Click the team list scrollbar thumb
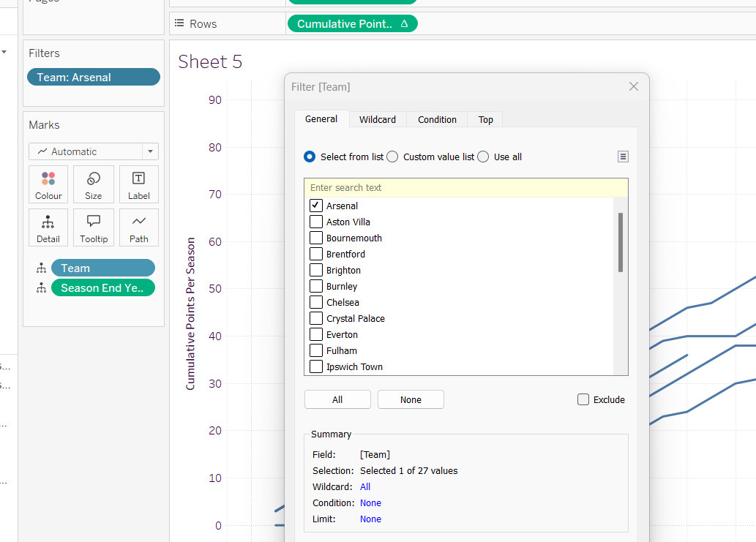 tap(621, 242)
